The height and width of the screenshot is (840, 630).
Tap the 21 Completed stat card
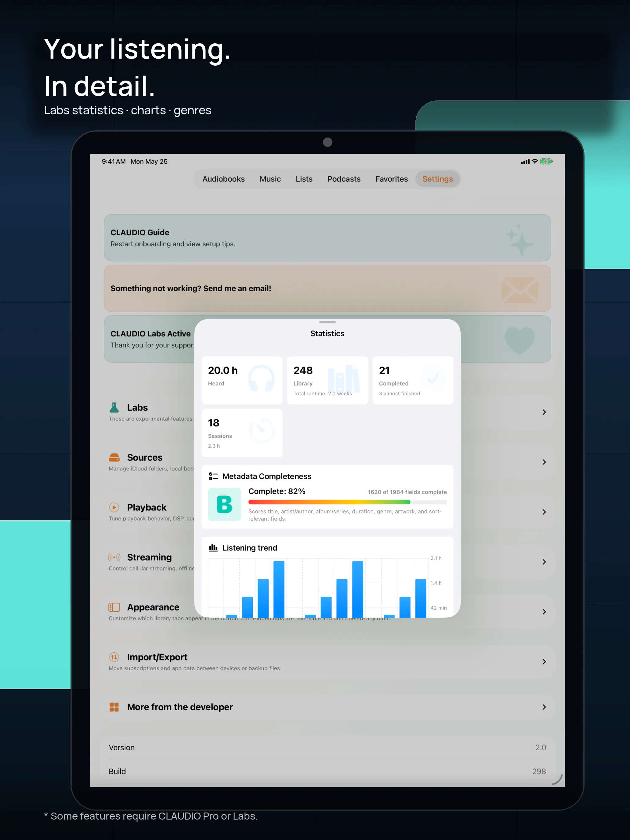(x=413, y=380)
